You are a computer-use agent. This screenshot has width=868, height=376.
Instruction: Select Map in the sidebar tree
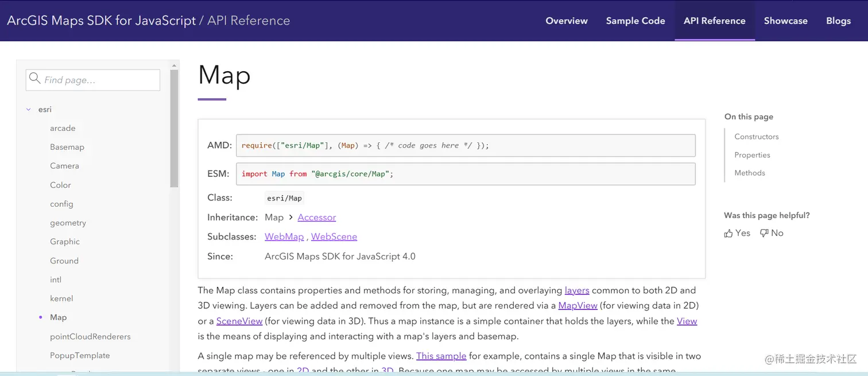click(x=58, y=317)
